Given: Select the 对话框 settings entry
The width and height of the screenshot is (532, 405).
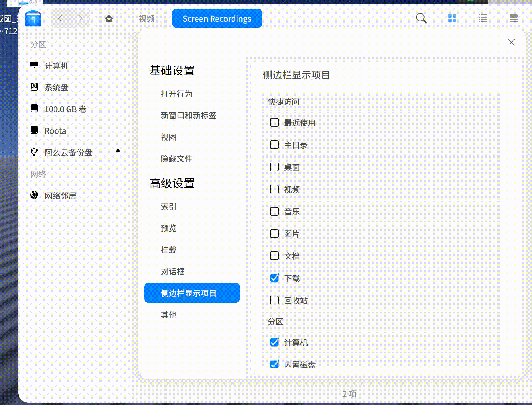Looking at the screenshot, I should click(172, 272).
